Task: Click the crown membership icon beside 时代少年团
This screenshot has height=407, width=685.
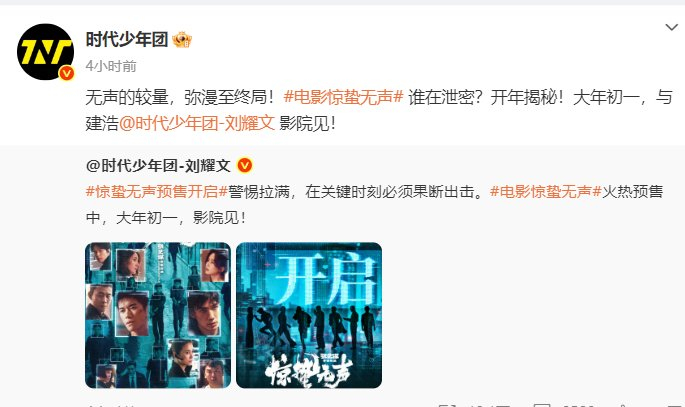Action: pos(182,40)
